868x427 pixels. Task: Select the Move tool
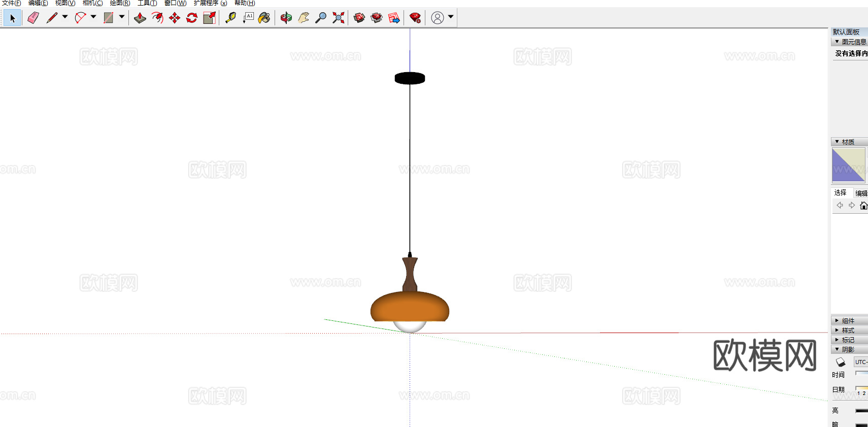click(175, 18)
